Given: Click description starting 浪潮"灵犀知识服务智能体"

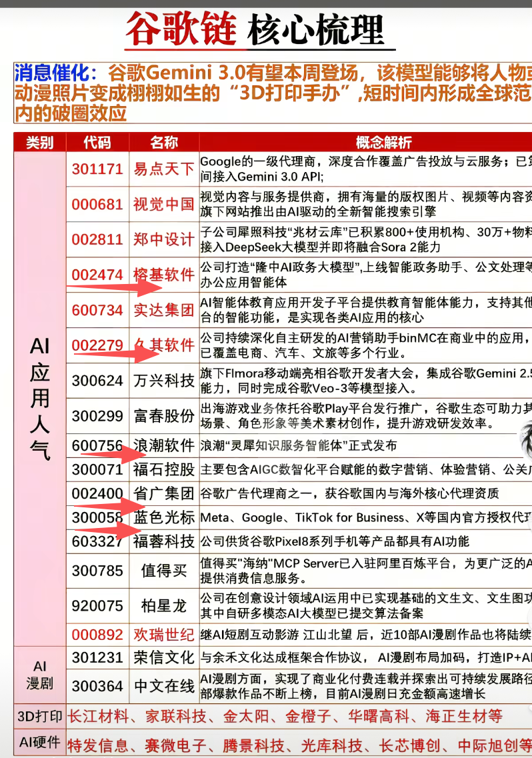Looking at the screenshot, I should coord(299,445).
